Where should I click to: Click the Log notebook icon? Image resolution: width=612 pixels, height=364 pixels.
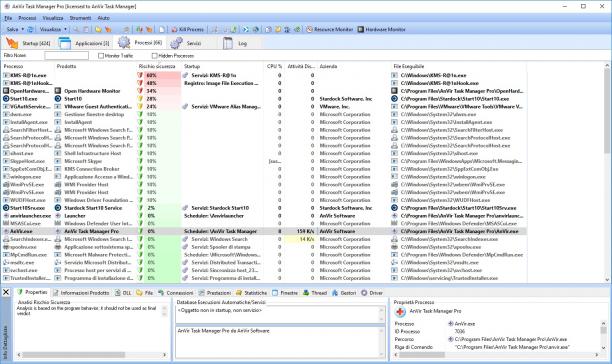point(228,43)
